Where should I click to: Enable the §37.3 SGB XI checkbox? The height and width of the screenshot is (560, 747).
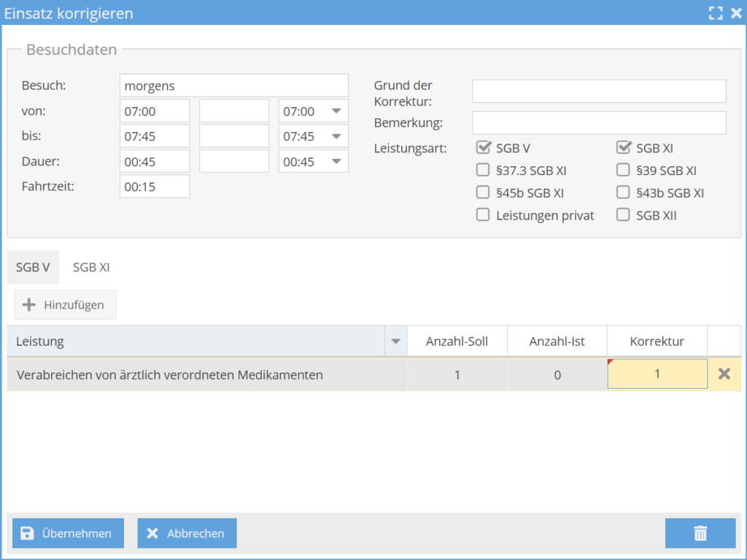coord(482,171)
